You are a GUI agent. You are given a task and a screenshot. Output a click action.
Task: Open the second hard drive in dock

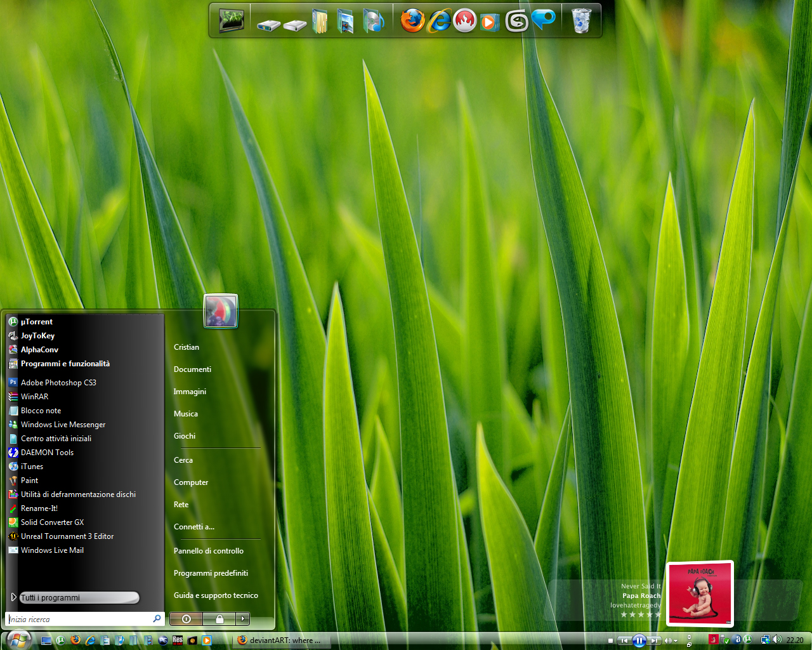295,25
